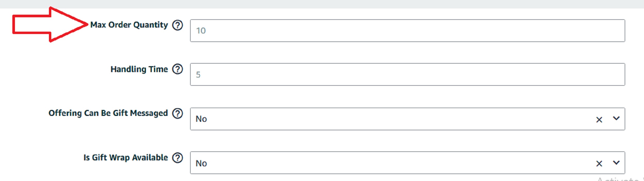Click the red arrow annotation
The width and height of the screenshot is (644, 181).
(50, 24)
